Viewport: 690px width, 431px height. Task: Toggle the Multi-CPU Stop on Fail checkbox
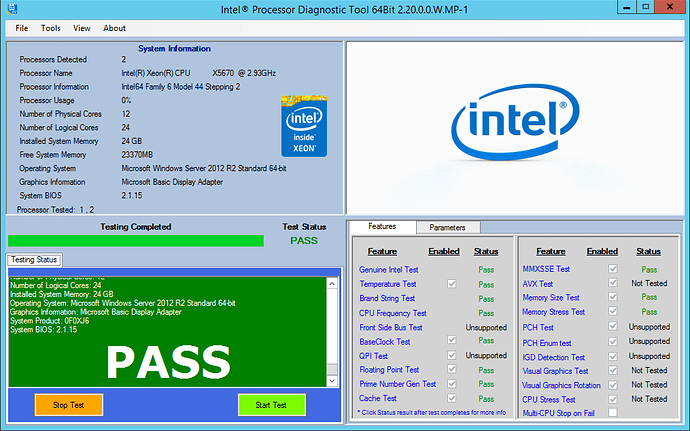tap(613, 412)
